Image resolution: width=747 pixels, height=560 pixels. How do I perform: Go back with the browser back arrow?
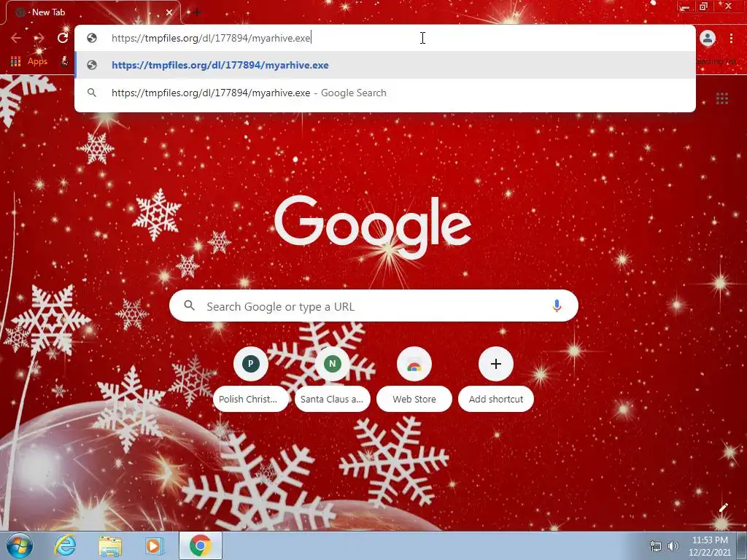16,38
